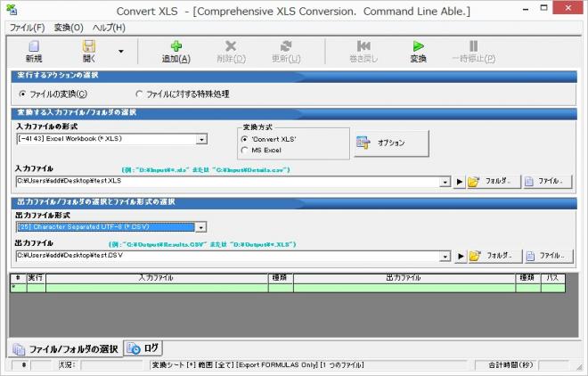Open the ファイル(F) menu

tap(27, 28)
